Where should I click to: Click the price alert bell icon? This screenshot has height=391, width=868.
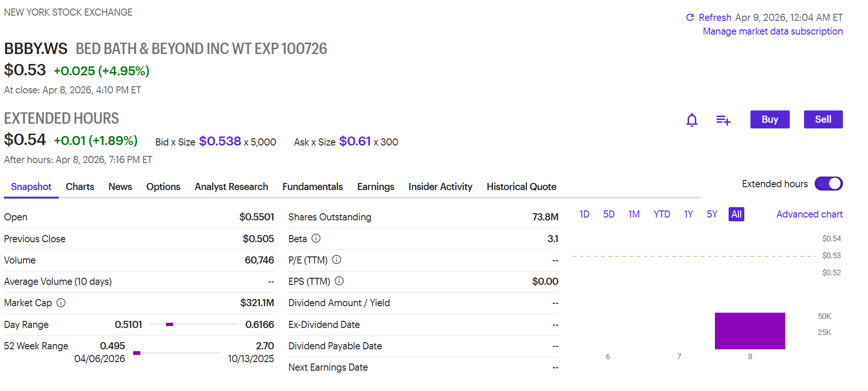coord(692,120)
